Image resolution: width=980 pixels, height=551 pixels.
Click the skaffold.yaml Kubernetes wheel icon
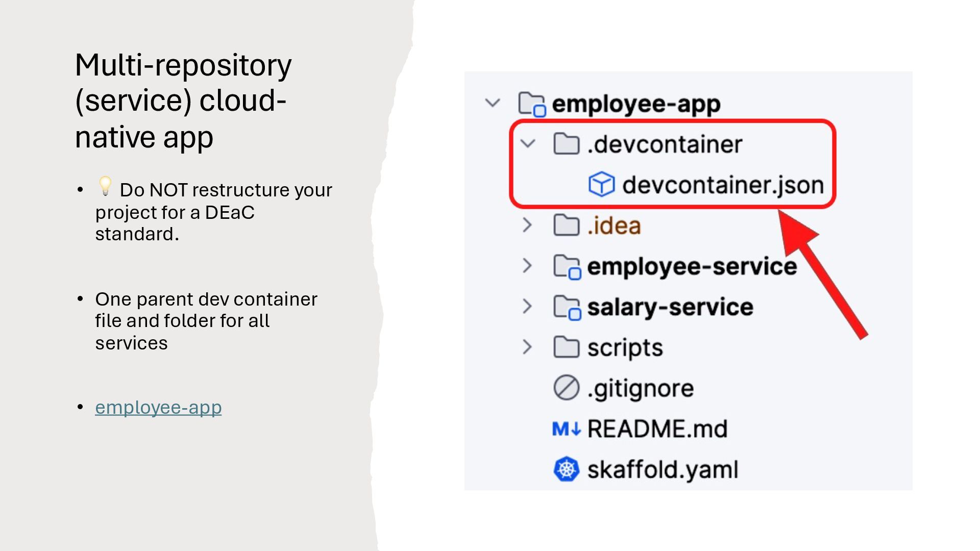click(566, 469)
